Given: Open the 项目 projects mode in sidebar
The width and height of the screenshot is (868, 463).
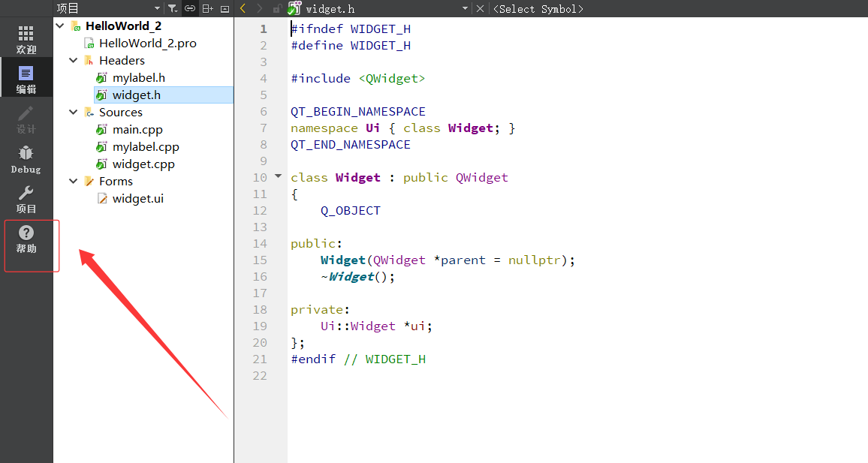Looking at the screenshot, I should tap(26, 199).
